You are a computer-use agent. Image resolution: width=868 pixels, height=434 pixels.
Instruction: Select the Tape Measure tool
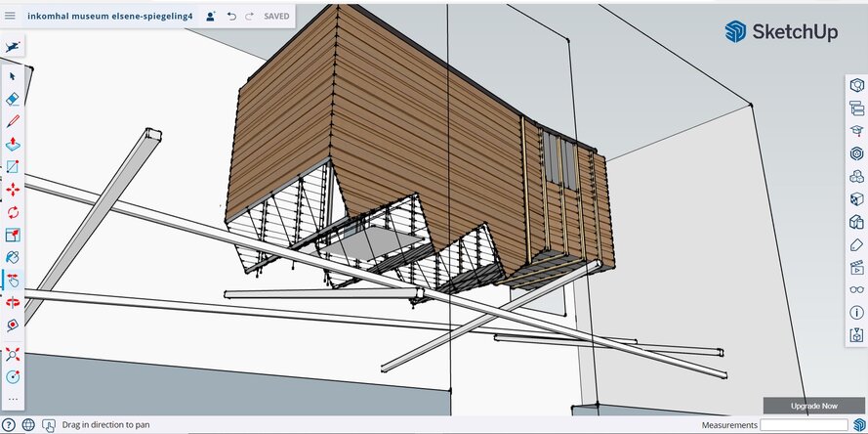click(13, 325)
